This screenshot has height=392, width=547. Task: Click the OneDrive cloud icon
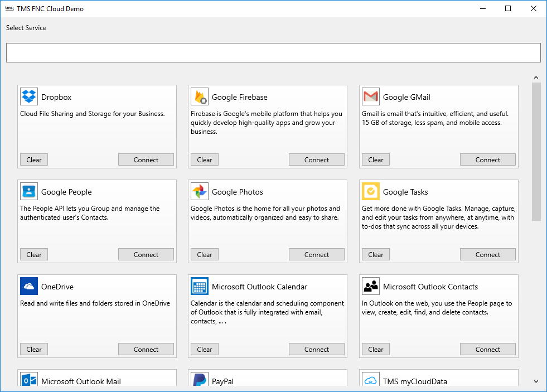(x=29, y=286)
